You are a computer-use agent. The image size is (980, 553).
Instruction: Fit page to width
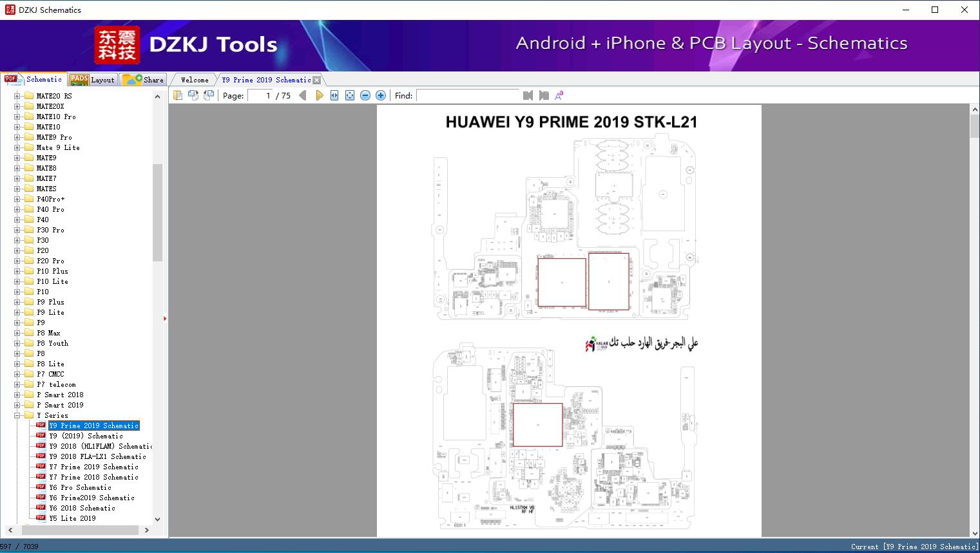click(334, 95)
